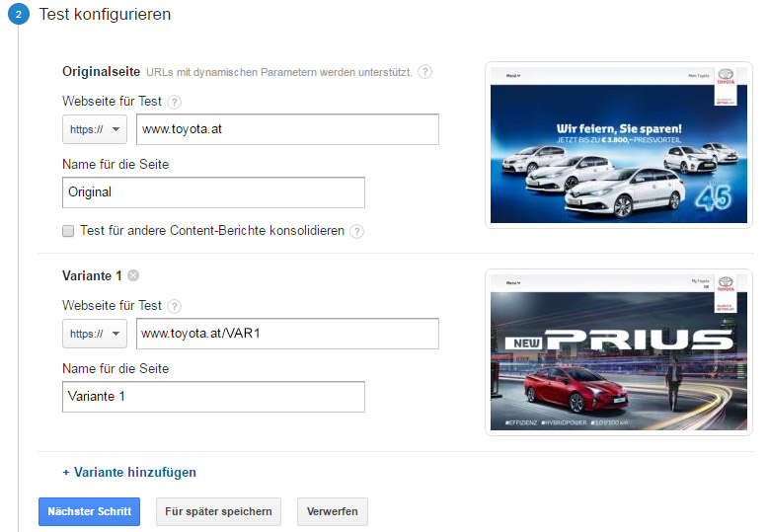768x532 pixels.
Task: Click the + Variante hinzufügen link
Action: 129,472
